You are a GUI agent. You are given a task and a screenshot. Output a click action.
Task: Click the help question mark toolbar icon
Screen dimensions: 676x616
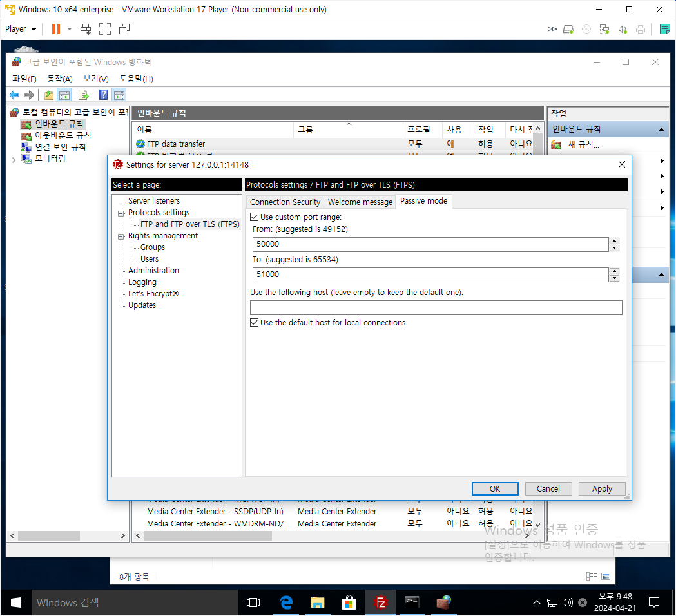104,95
